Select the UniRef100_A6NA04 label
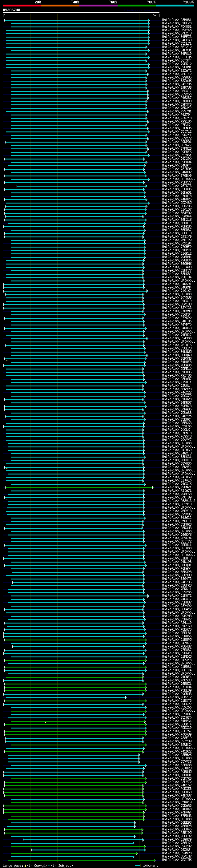 [177, 568]
